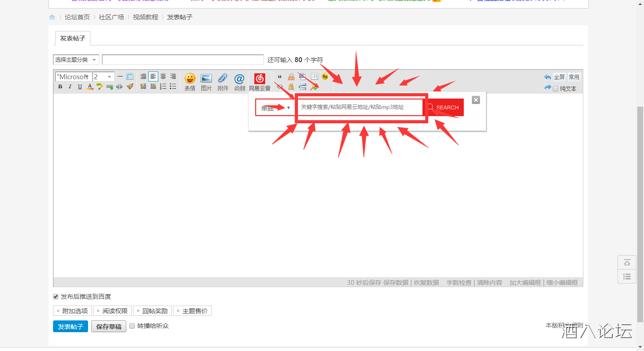Viewport: 644px width, 351px height.
Task: Click 保存数据 in the editor footer
Action: (396, 283)
